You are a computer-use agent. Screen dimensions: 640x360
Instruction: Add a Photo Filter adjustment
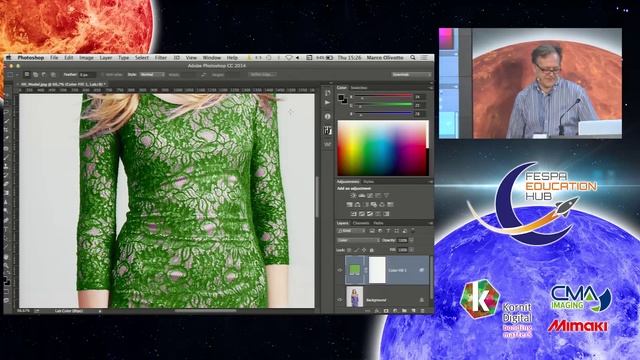[374, 204]
